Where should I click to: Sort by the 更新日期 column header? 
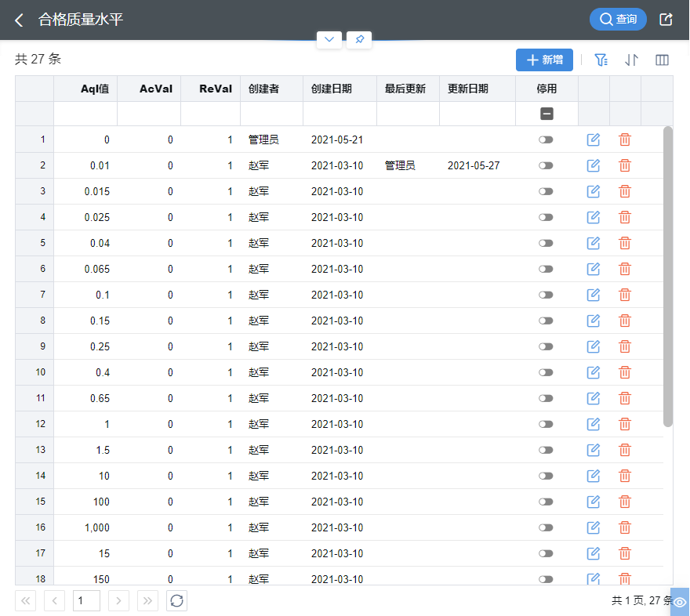(x=477, y=89)
